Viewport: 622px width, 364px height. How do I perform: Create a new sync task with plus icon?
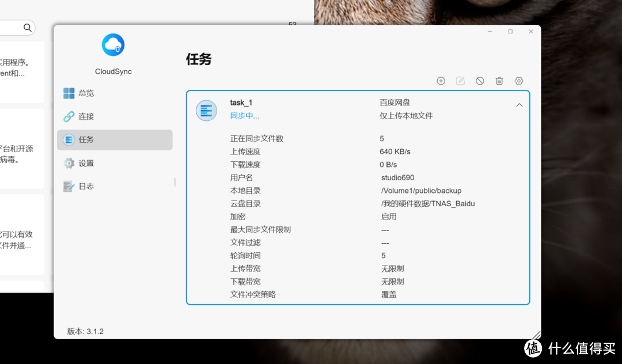pos(441,81)
